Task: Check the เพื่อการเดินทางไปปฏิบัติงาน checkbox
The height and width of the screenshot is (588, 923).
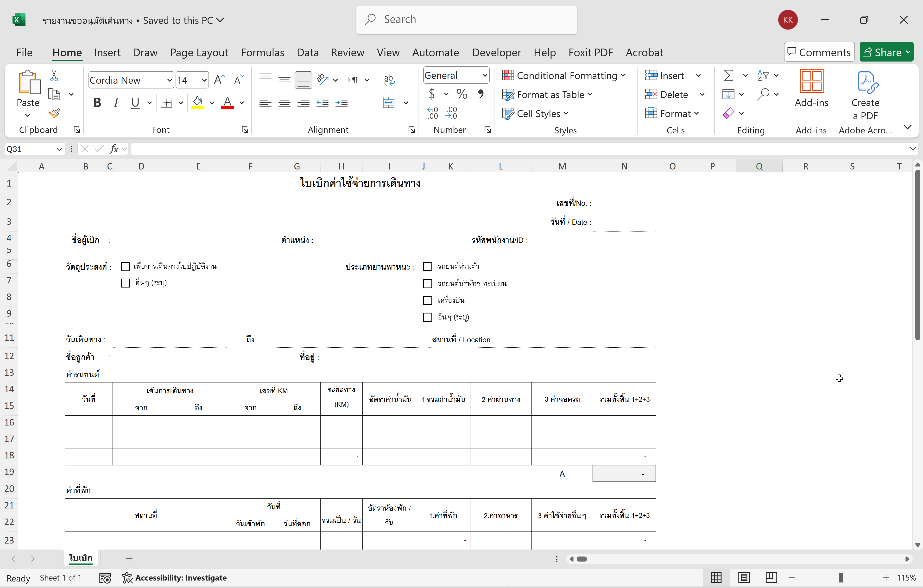Action: (125, 266)
